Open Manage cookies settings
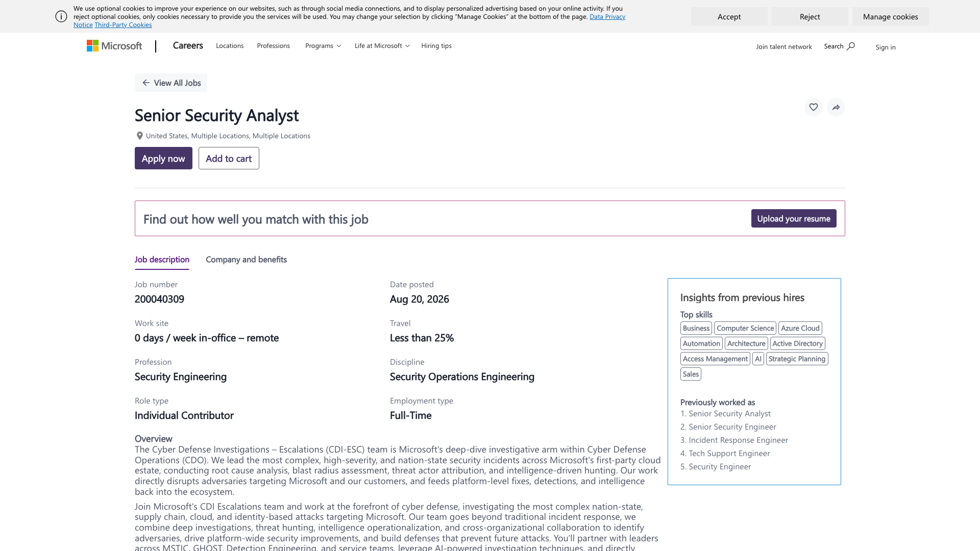This screenshot has width=980, height=551. [890, 16]
